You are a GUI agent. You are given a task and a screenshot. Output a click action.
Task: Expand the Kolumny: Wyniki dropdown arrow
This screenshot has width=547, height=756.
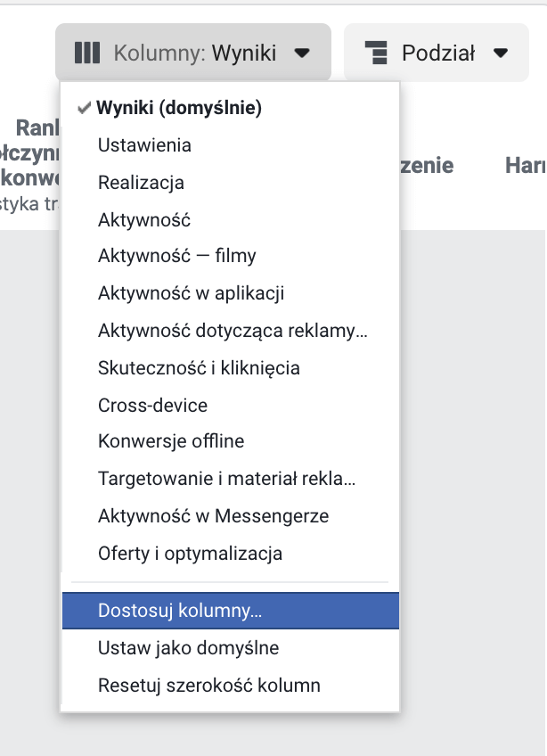point(302,53)
